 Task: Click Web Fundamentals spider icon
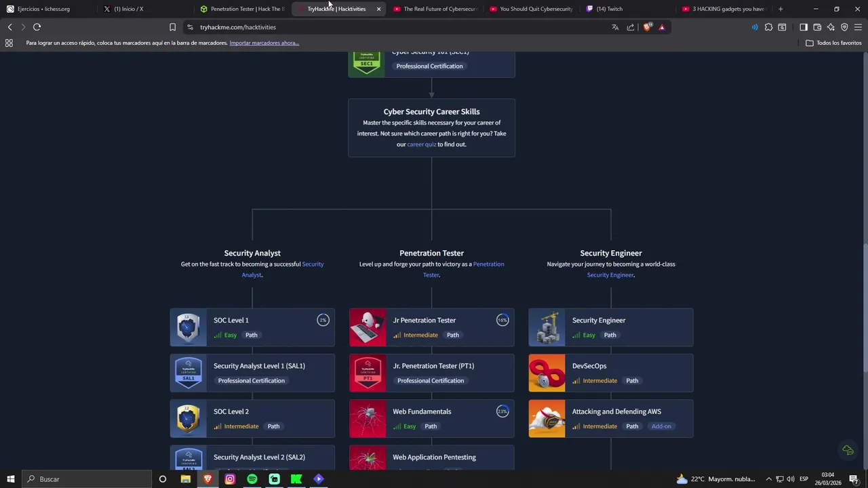368,418
